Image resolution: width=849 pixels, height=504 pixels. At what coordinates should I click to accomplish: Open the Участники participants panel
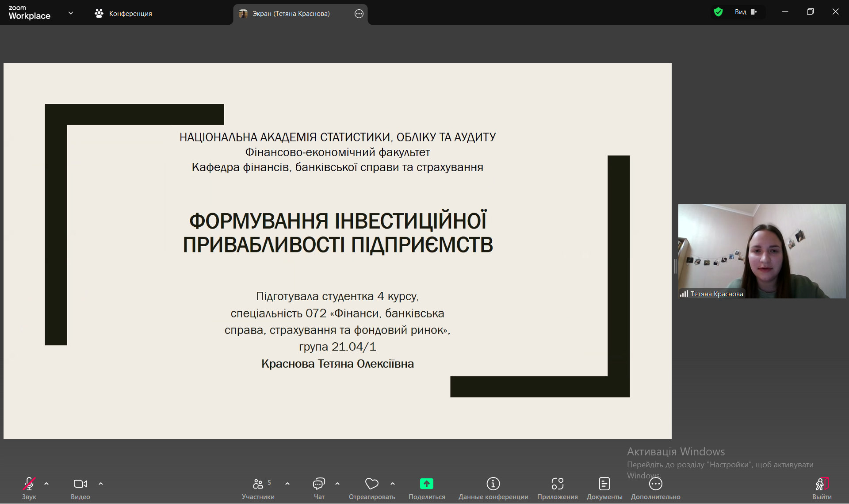258,484
